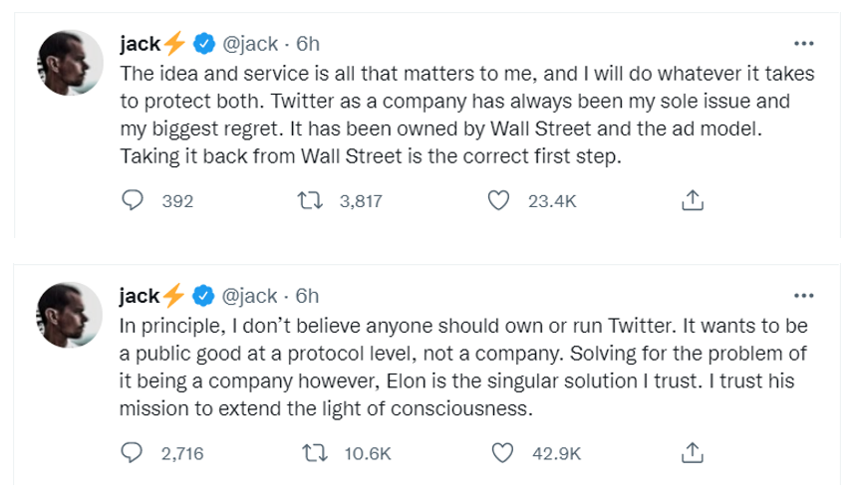The width and height of the screenshot is (851, 504).
Task: Open the 6h timestamp of second tweet
Action: click(307, 296)
